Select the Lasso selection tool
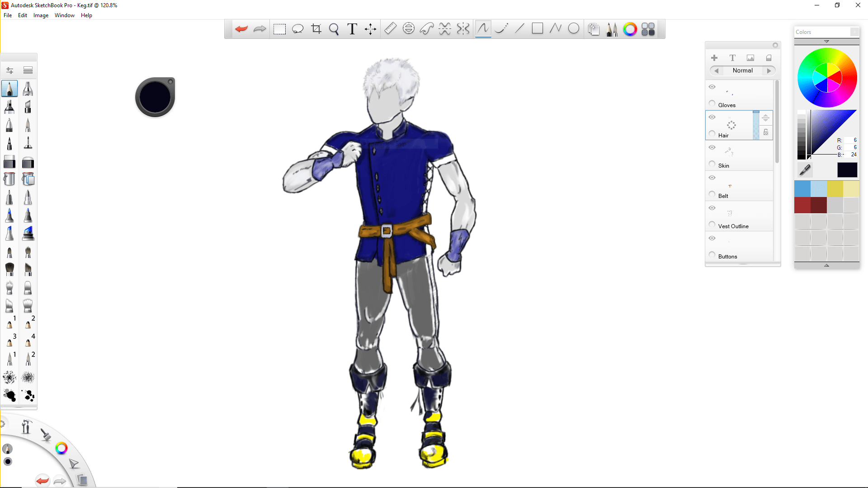Viewport: 868px width, 488px height. coord(297,29)
